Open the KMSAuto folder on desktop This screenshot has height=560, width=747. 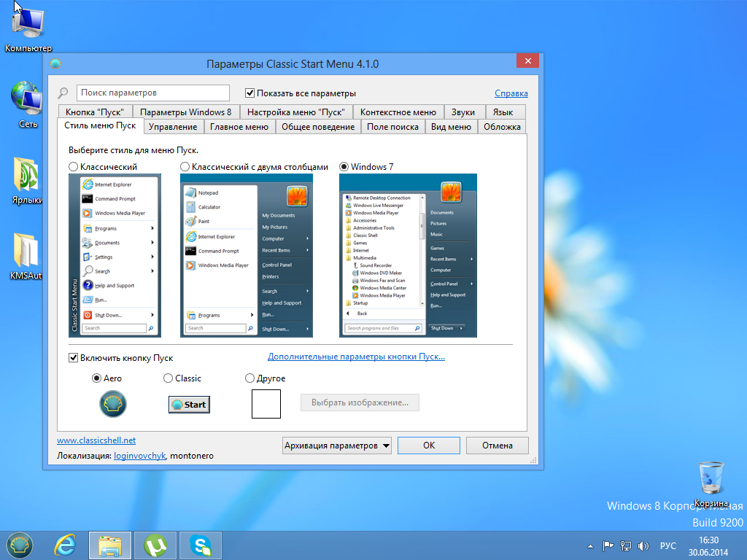tap(26, 256)
